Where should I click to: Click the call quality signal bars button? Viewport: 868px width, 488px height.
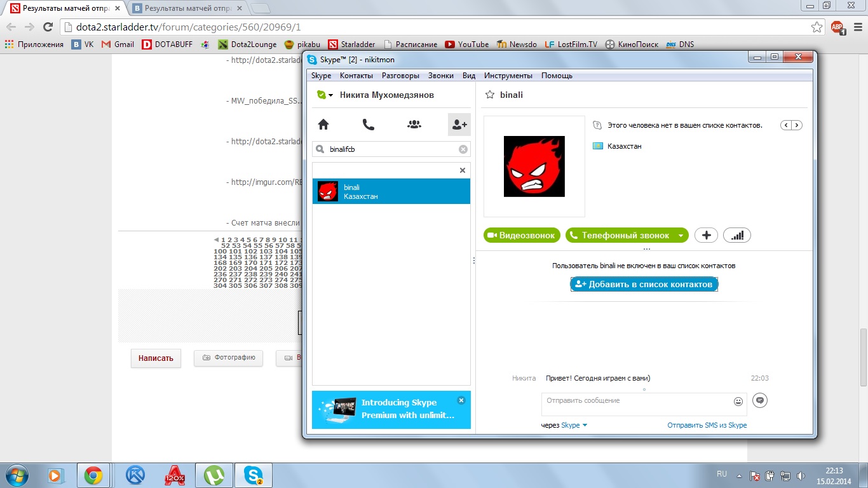click(737, 235)
